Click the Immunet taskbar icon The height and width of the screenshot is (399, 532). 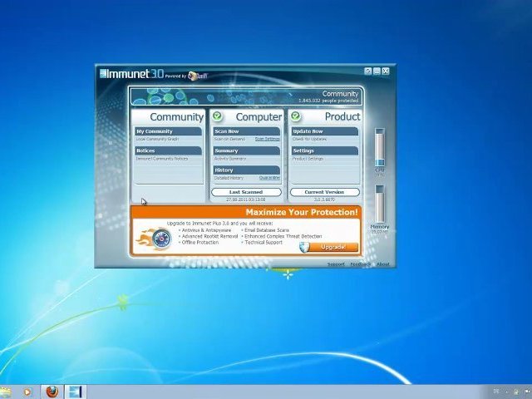74,392
